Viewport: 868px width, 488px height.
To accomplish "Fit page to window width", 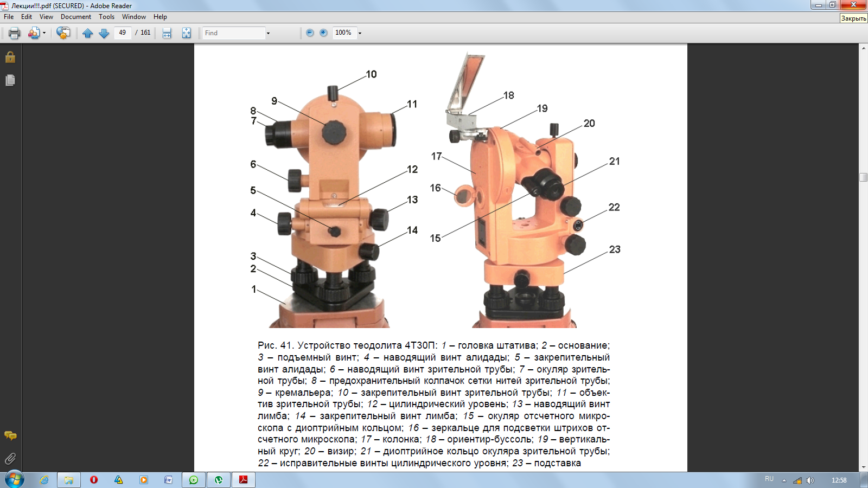I will (167, 33).
